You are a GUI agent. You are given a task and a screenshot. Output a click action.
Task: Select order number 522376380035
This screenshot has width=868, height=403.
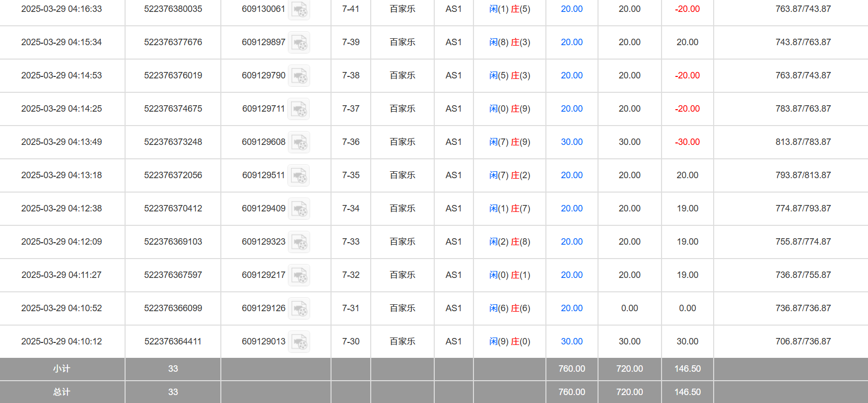tap(173, 9)
